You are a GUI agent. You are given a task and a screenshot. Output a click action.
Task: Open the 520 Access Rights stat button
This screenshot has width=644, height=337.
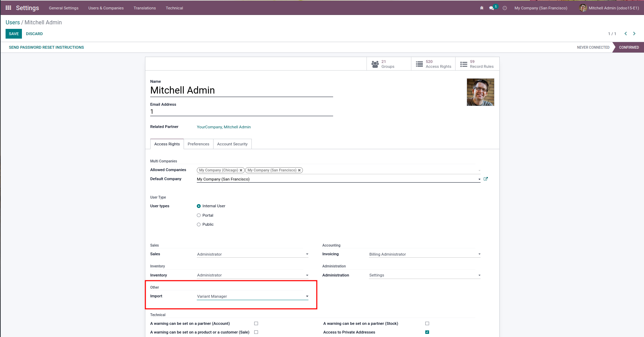(x=433, y=64)
